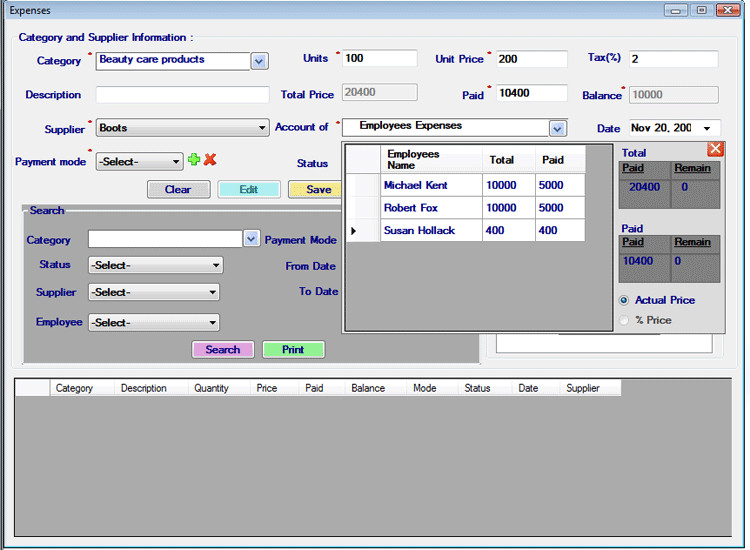Open the Payment mode select dropdown
The height and width of the screenshot is (550, 750).
(139, 162)
